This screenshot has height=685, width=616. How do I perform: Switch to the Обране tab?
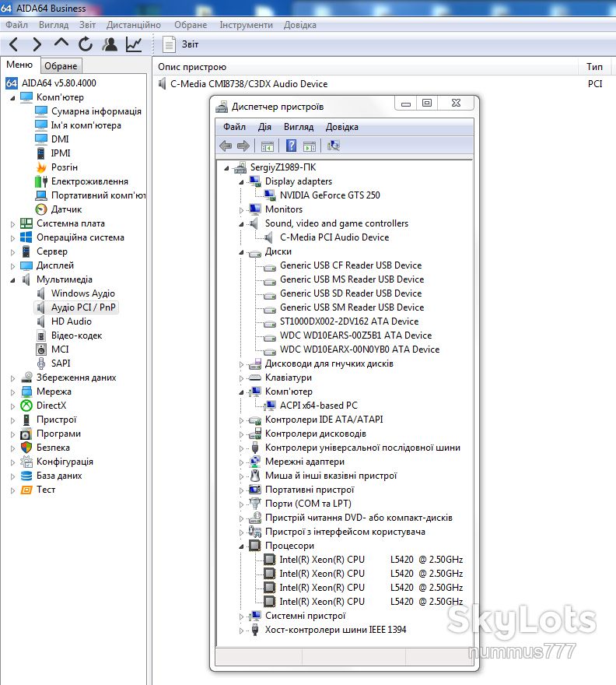61,66
